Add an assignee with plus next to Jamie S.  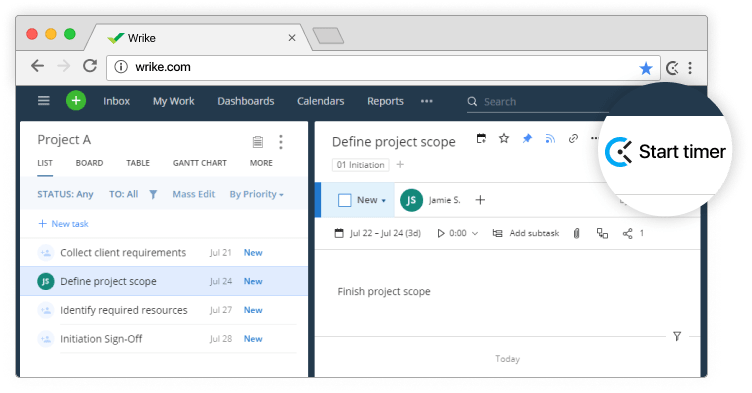480,200
